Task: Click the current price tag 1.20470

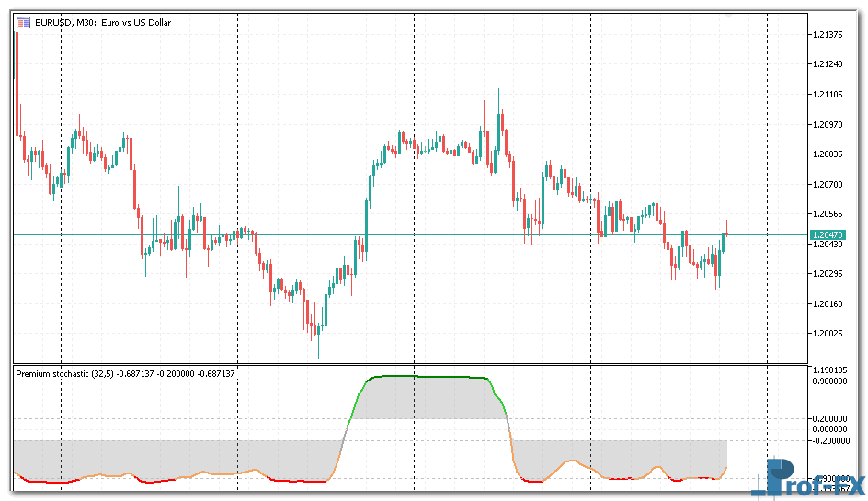Action: (828, 235)
